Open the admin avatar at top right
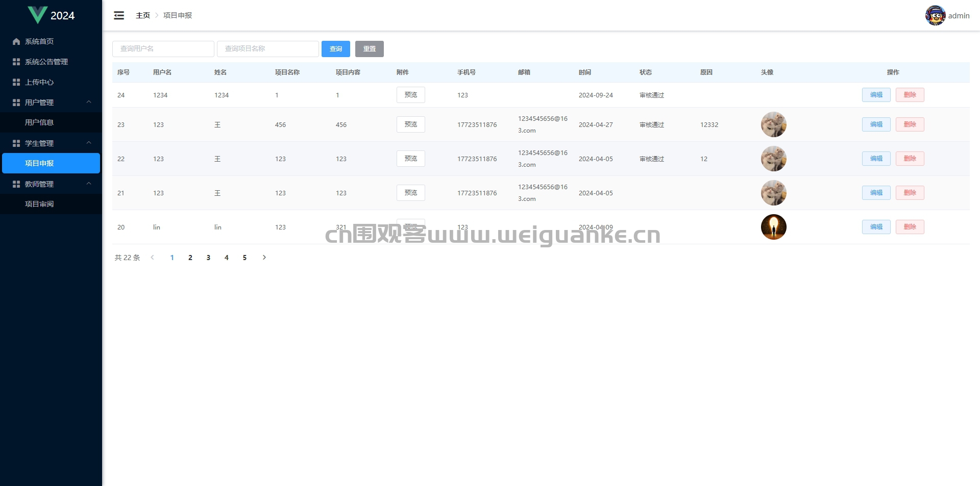 point(935,15)
